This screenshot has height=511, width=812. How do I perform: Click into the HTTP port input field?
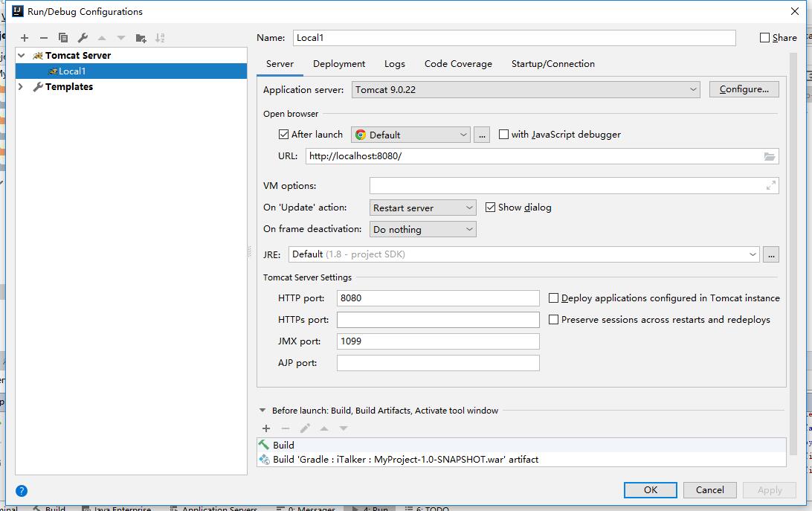[x=437, y=298]
